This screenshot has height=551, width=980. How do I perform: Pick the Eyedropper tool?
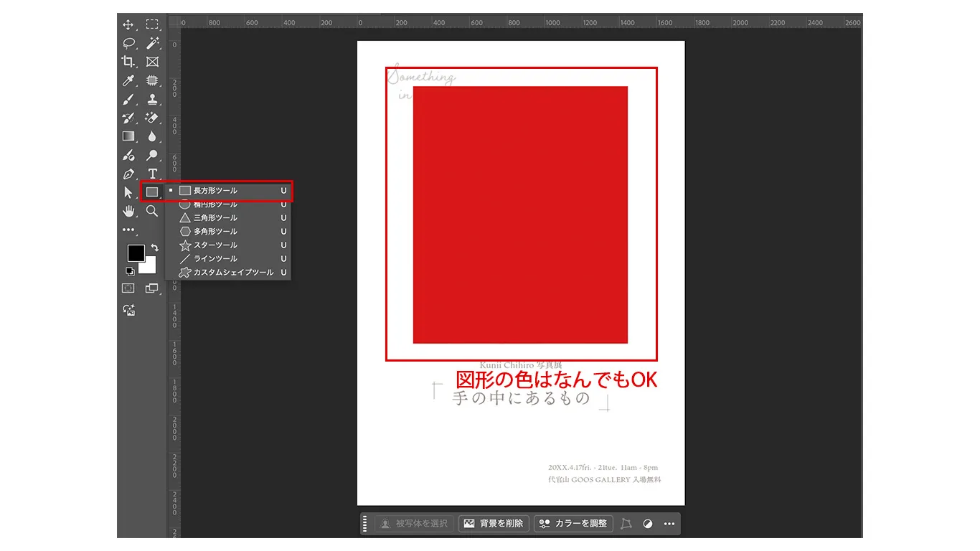[128, 80]
